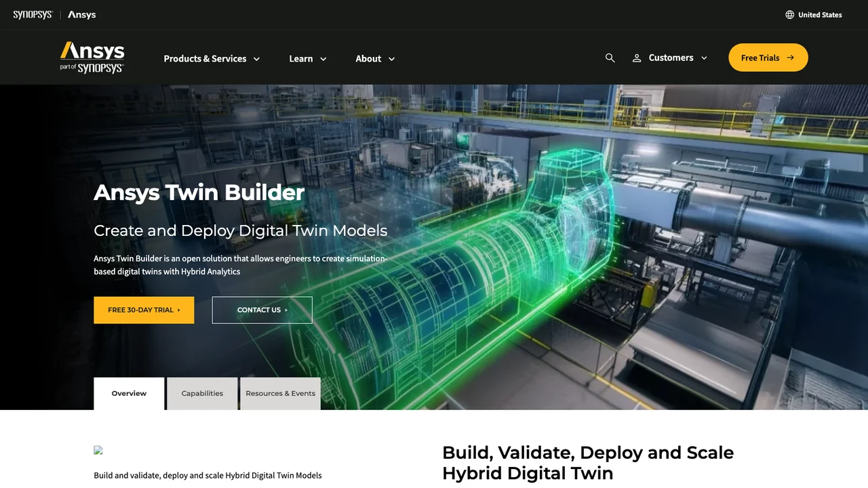Click the FREE 30-DAY TRIAL button
This screenshot has width=868, height=488.
tap(144, 310)
